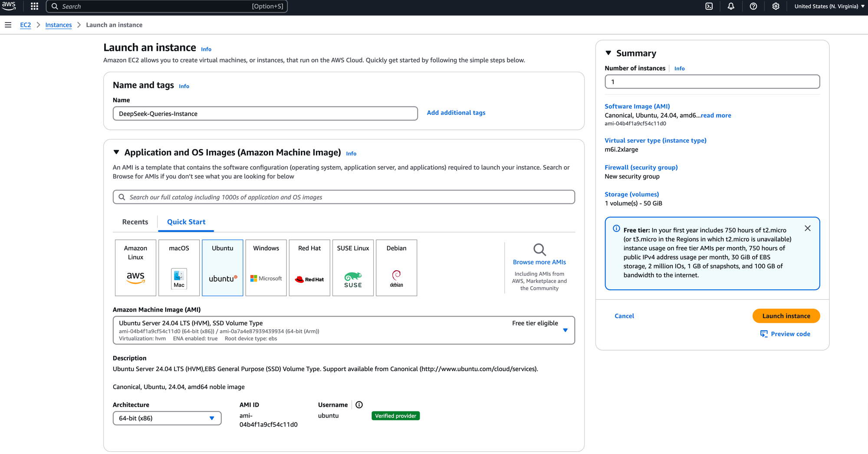Screen dimensions: 868x454
Task: Open Storage (volumes) summary link
Action: tap(631, 194)
